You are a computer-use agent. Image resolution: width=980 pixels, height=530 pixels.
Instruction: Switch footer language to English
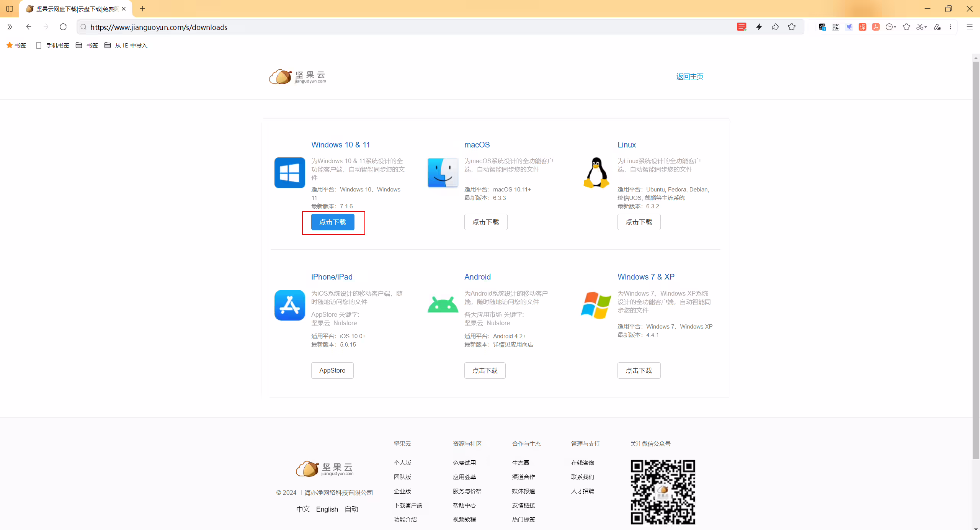coord(327,509)
